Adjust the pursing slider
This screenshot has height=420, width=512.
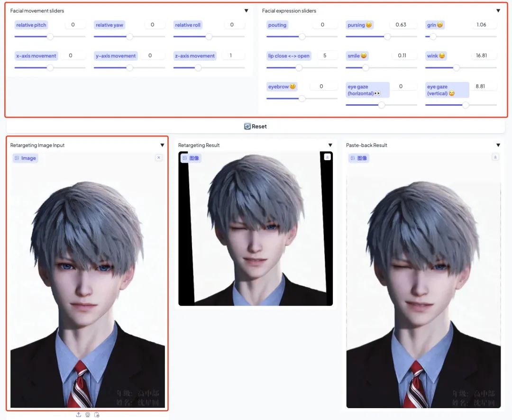click(x=381, y=37)
